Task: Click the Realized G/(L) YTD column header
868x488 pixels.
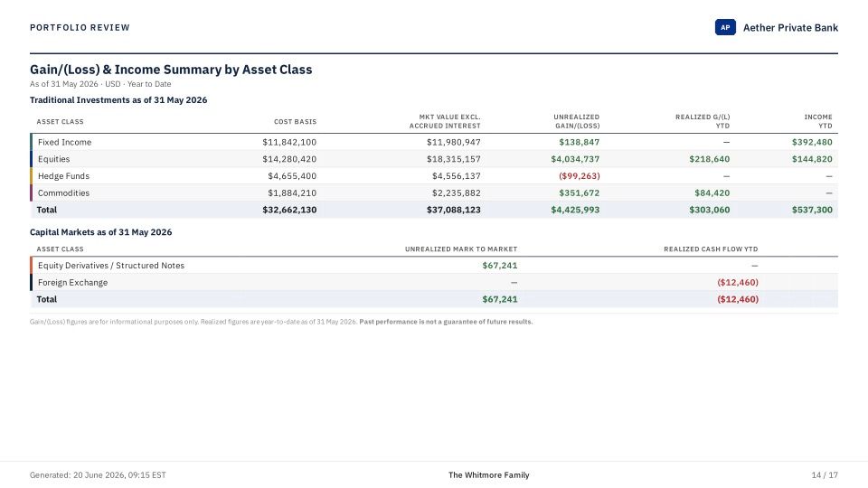Action: [702, 121]
